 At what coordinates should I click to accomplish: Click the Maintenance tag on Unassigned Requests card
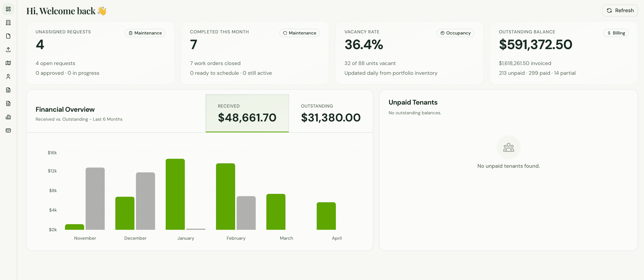tap(145, 33)
